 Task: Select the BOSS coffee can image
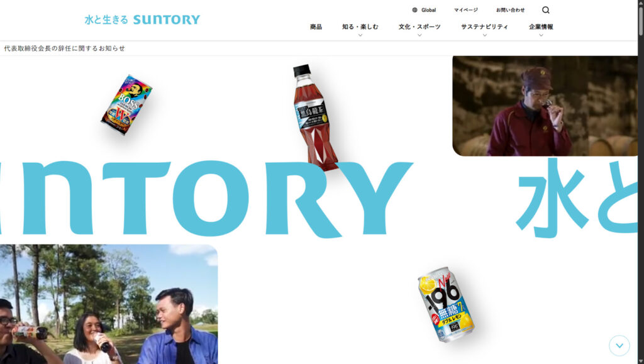(126, 104)
